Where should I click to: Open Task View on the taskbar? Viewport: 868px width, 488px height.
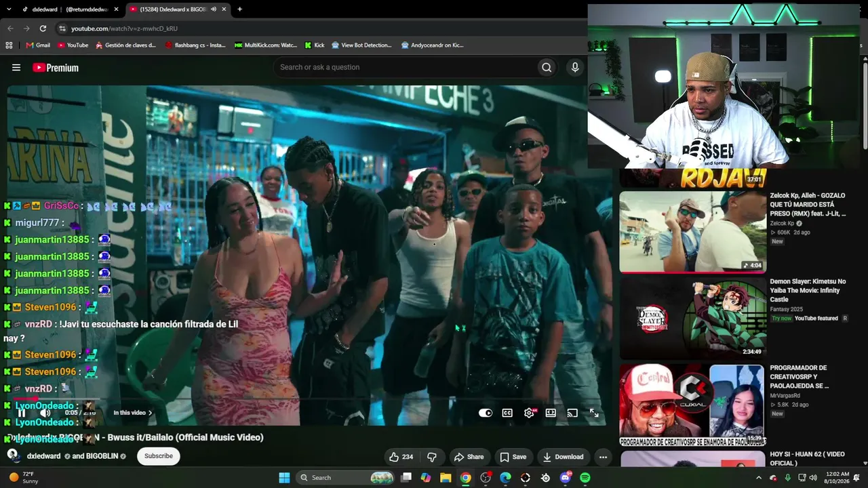(x=406, y=478)
